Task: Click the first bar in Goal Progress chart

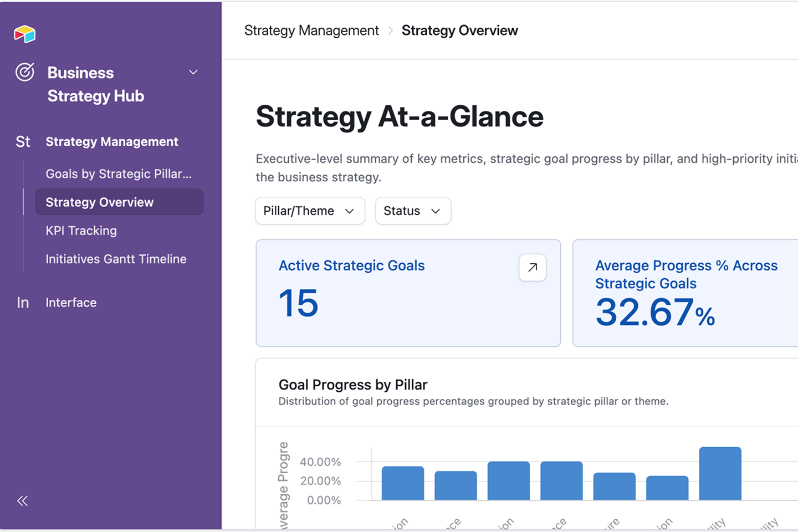Action: click(x=403, y=483)
